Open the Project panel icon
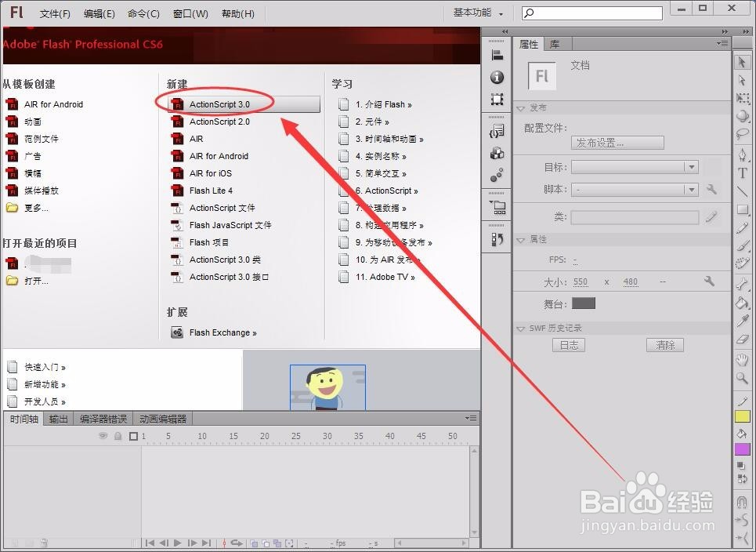Image resolution: width=756 pixels, height=552 pixels. coord(497,208)
